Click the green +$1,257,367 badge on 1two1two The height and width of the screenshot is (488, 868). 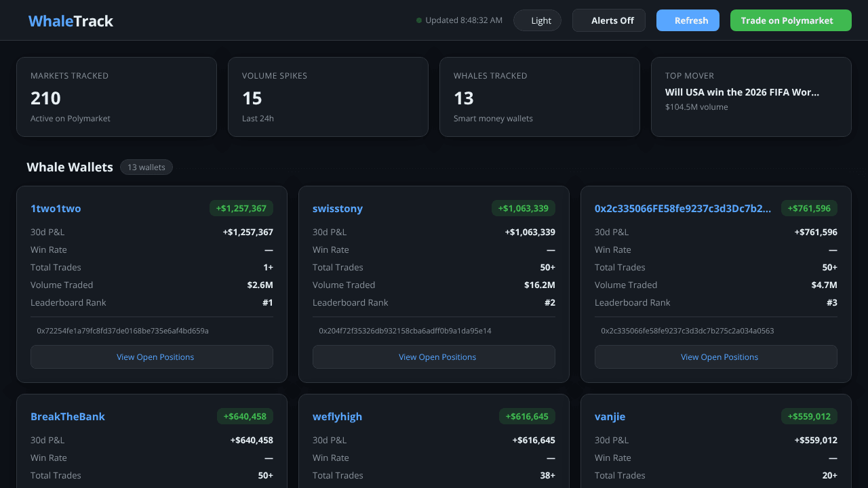coord(241,208)
